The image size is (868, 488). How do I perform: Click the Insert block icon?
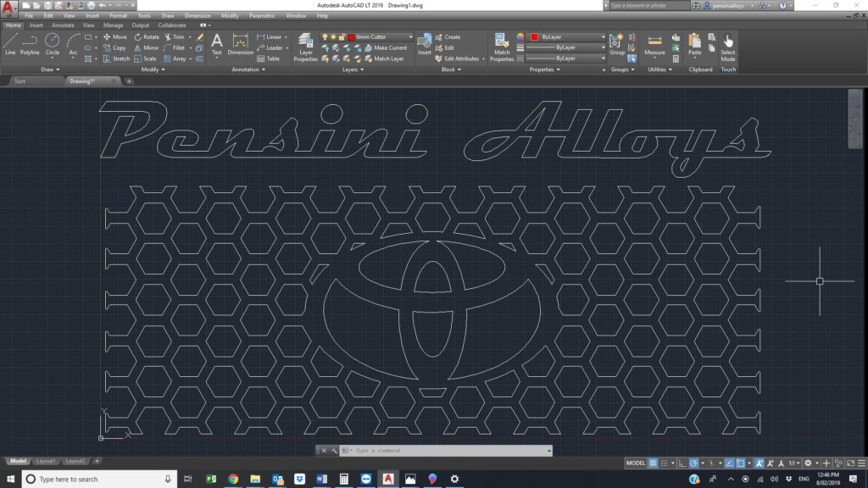tap(424, 44)
